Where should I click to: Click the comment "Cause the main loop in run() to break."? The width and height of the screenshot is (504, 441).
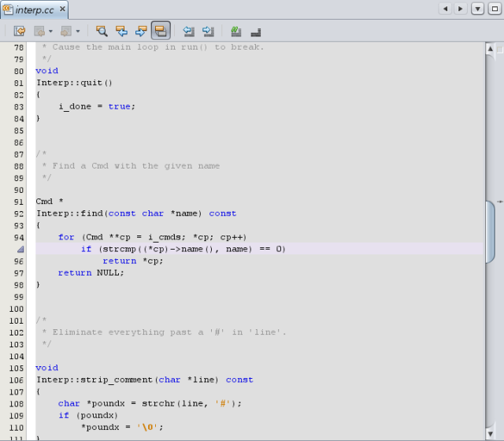pyautogui.click(x=157, y=47)
